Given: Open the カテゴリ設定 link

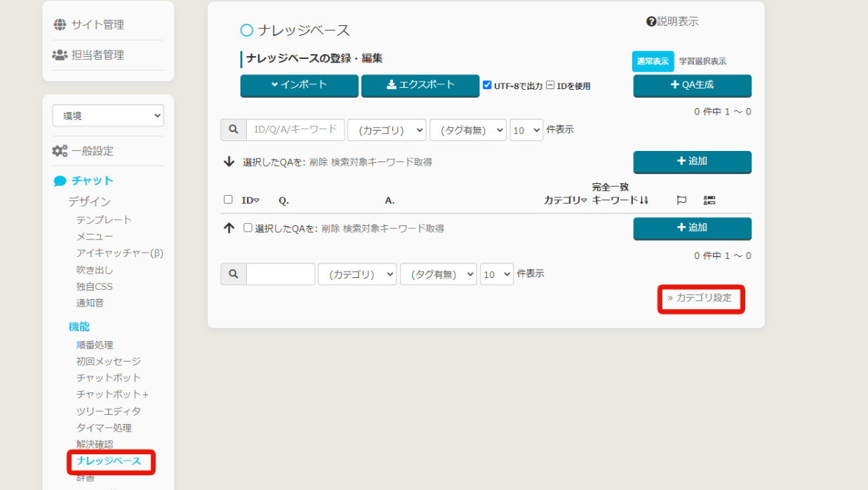Looking at the screenshot, I should tap(700, 298).
